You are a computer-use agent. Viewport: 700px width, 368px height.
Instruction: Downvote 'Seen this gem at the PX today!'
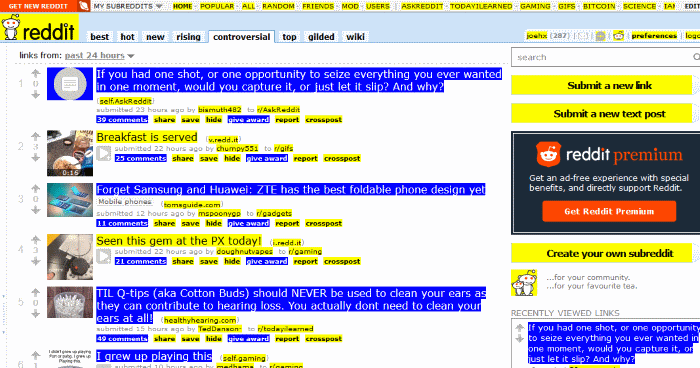pyautogui.click(x=36, y=261)
